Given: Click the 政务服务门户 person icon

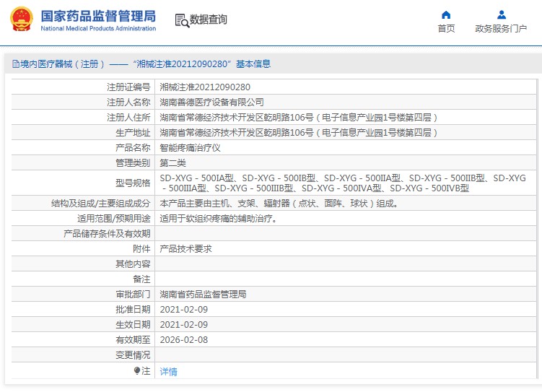Looking at the screenshot, I should (501, 14).
